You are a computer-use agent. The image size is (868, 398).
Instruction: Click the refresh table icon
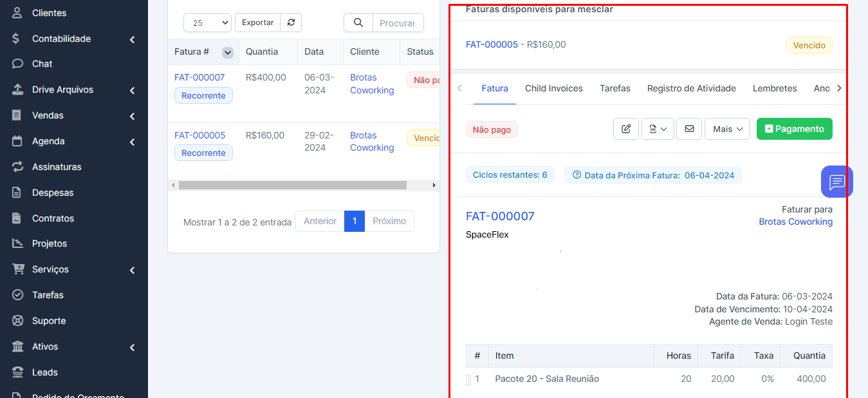(291, 23)
